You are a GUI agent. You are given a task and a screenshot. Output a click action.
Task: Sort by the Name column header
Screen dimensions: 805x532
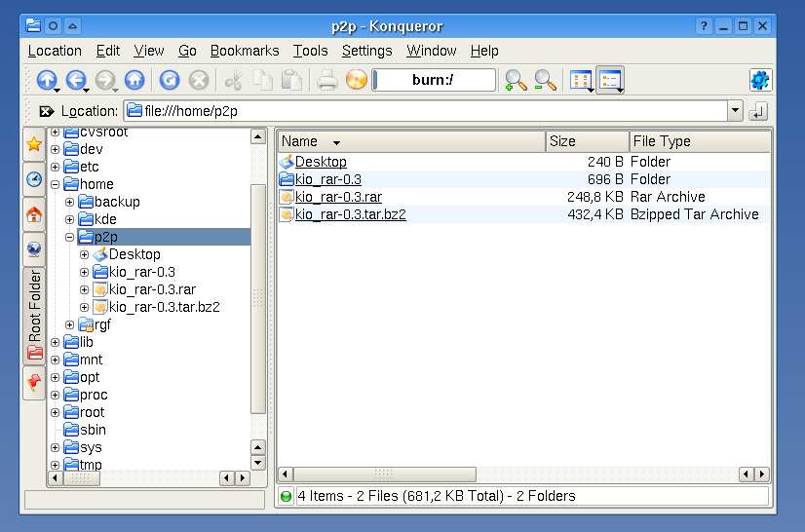(411, 141)
